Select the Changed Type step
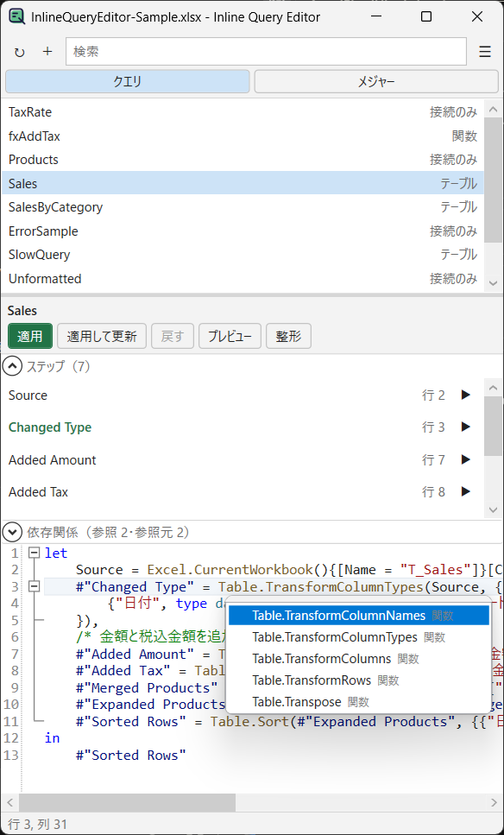 coord(243,427)
